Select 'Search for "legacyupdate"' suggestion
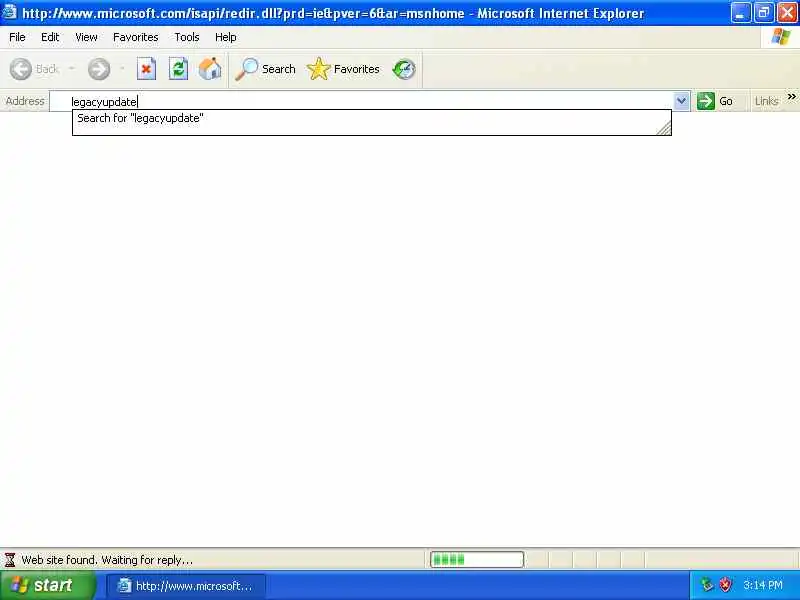This screenshot has width=800, height=600. click(x=371, y=118)
